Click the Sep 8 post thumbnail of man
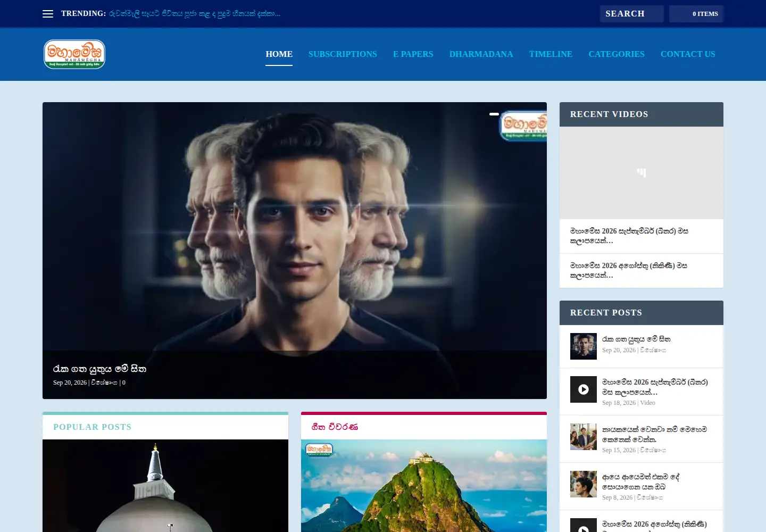766x532 pixels. (x=584, y=484)
